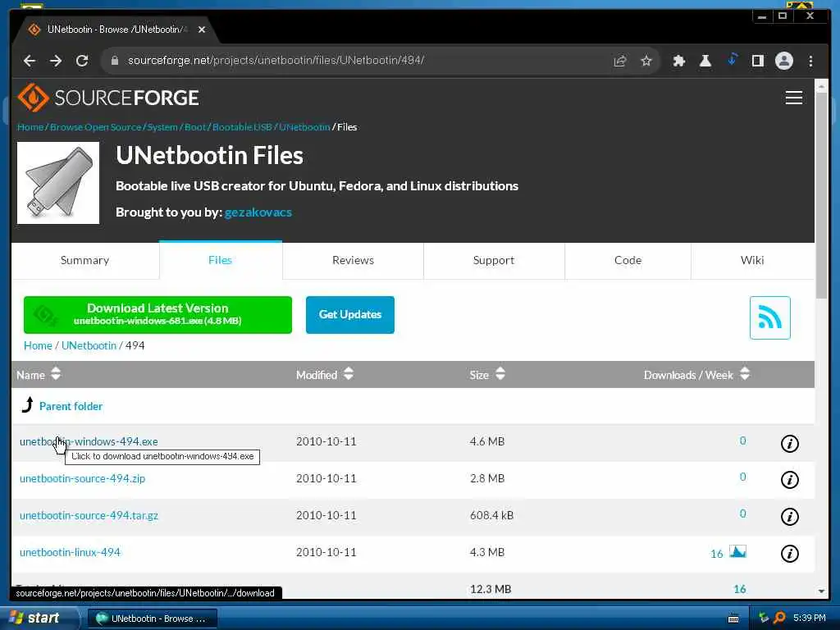Open Chrome three-dot menu
The height and width of the screenshot is (630, 840).
[810, 61]
